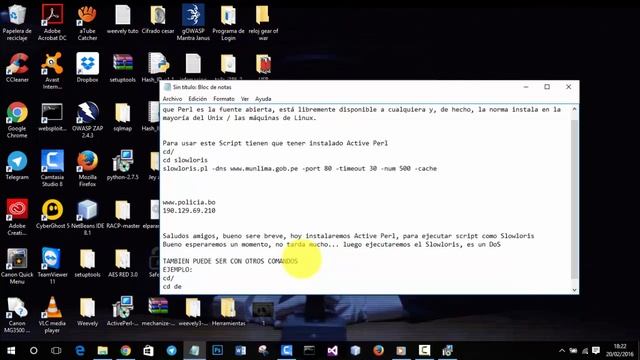Open Photoshop from the taskbar

[x=218, y=350]
